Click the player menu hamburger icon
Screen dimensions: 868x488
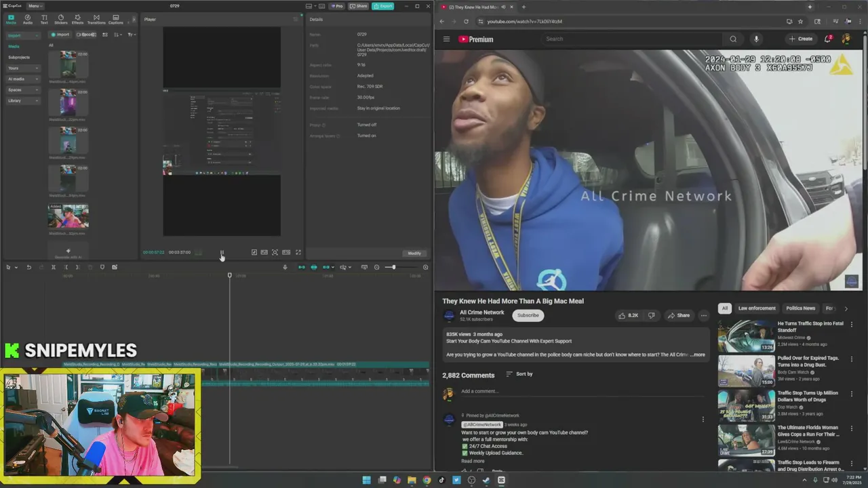coord(295,19)
